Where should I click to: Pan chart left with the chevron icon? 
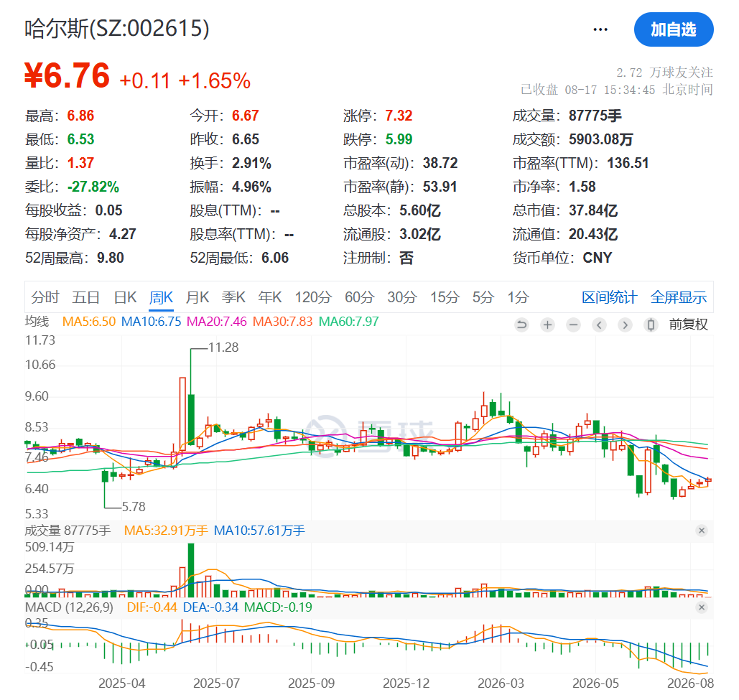(x=600, y=325)
